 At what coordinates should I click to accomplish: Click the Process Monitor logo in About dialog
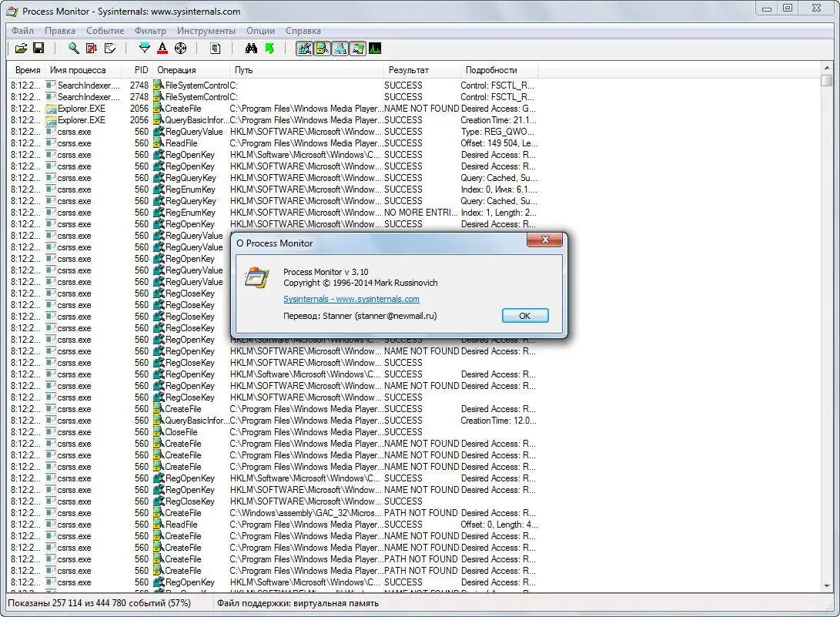pos(256,277)
